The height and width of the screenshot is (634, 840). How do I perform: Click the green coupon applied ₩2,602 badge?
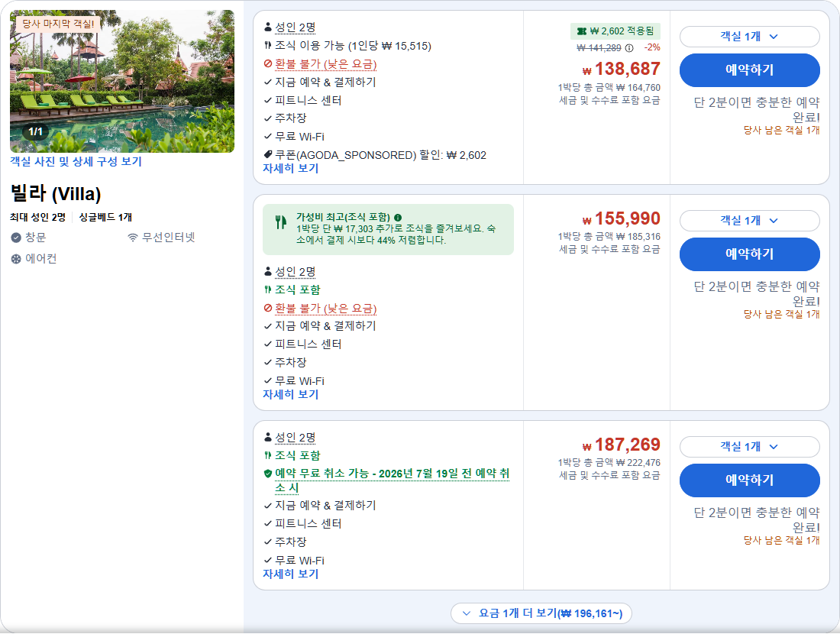(x=615, y=31)
